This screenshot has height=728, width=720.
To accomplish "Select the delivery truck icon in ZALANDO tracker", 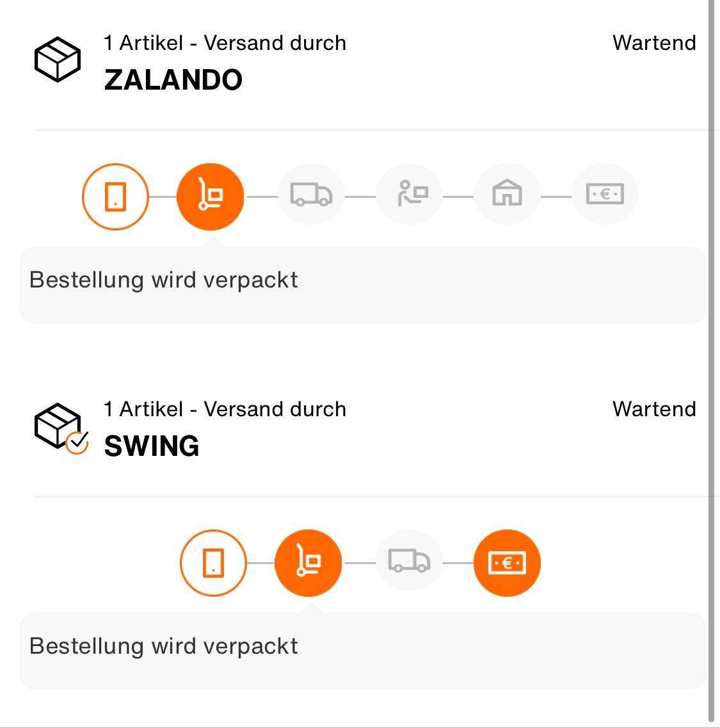I will pos(310,196).
